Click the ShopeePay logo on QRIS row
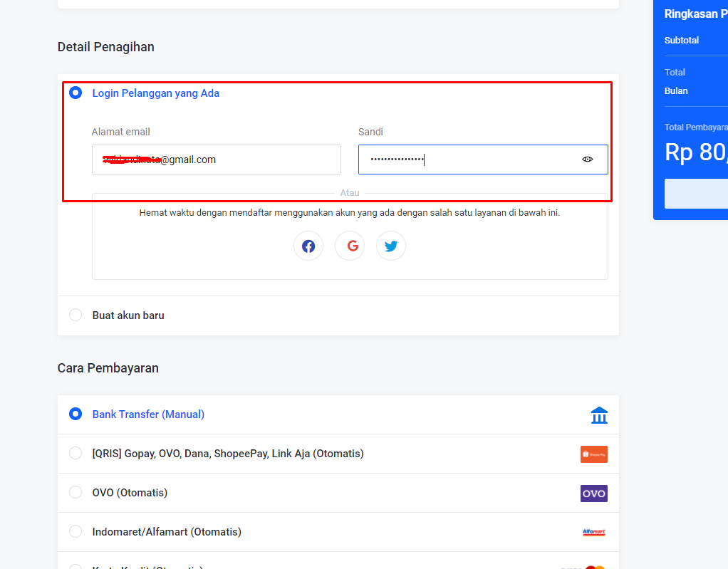 coord(593,454)
